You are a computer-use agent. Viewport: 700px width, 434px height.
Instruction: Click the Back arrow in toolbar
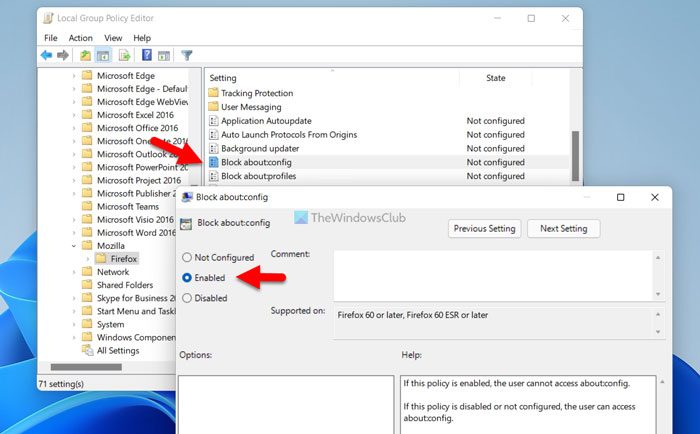46,55
